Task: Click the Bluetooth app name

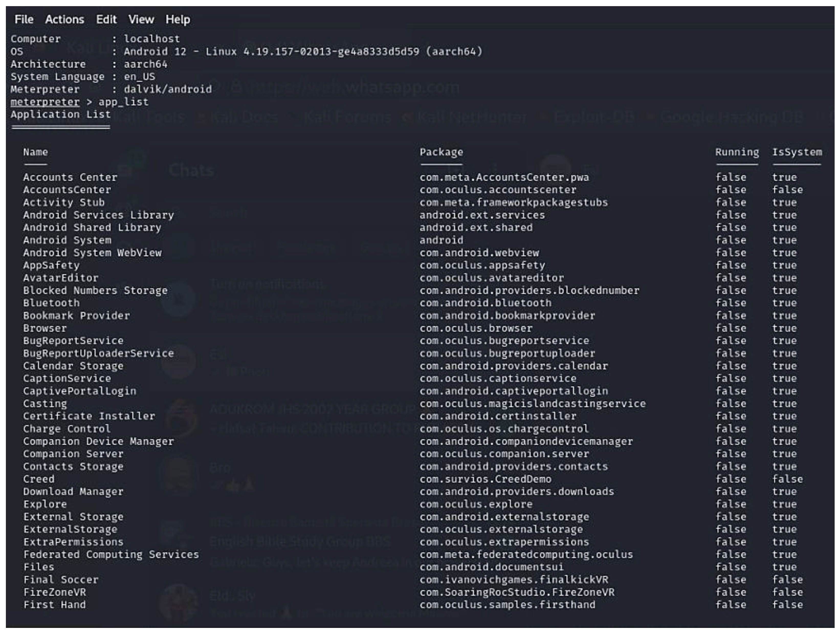Action: pyautogui.click(x=51, y=303)
